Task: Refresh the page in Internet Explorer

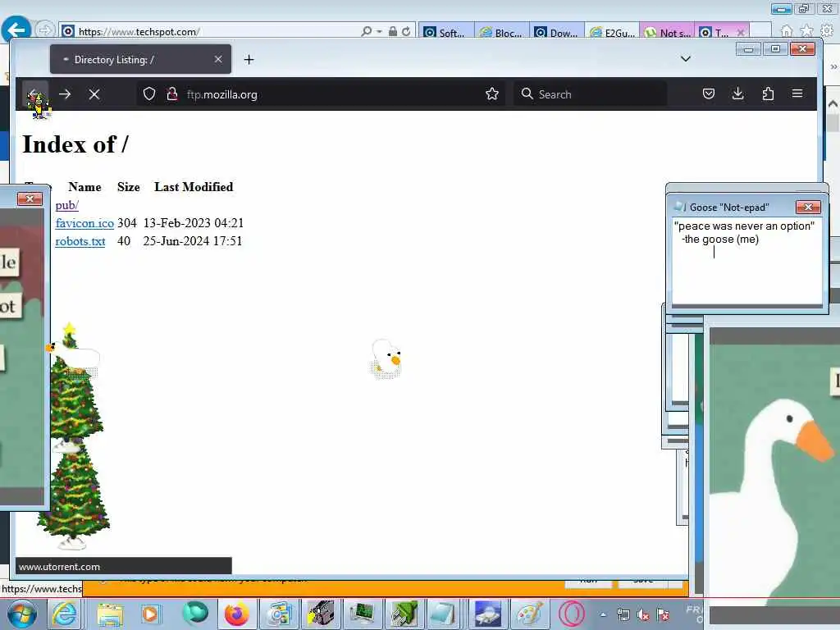Action: (406, 32)
